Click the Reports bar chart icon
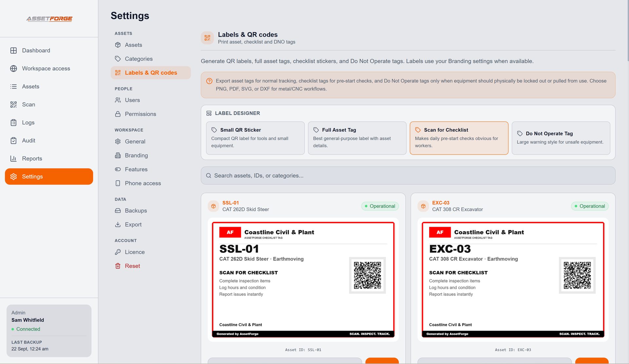 tap(13, 158)
